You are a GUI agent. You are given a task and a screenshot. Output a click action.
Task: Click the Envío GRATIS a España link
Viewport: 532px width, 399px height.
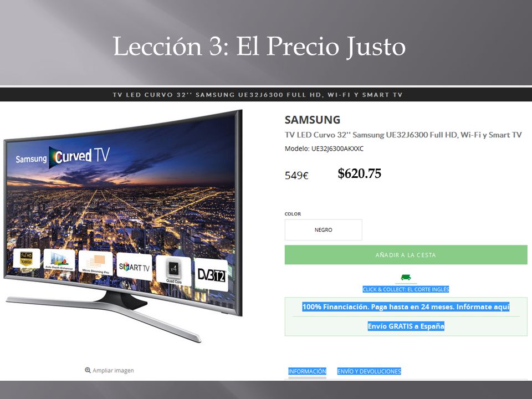tap(406, 326)
